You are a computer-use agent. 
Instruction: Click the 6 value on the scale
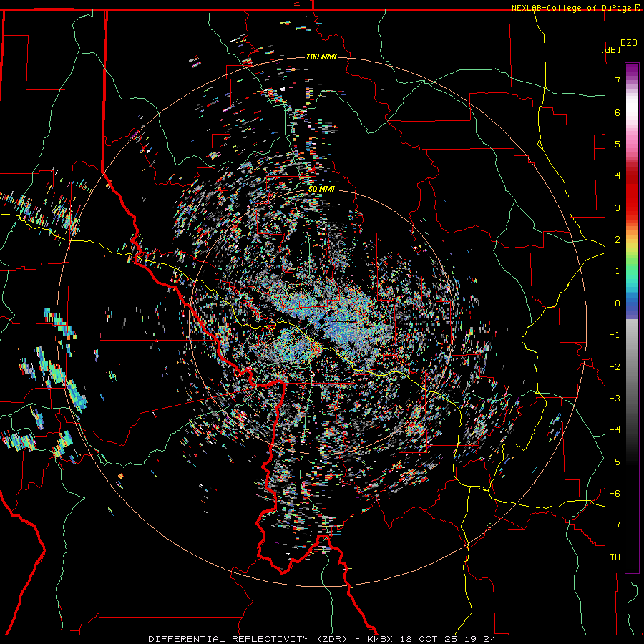pos(618,112)
